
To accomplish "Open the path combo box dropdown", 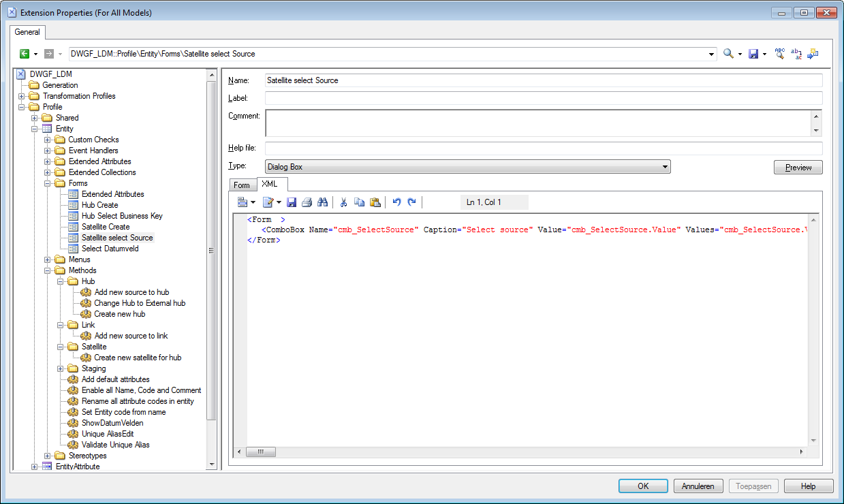I will click(x=712, y=54).
